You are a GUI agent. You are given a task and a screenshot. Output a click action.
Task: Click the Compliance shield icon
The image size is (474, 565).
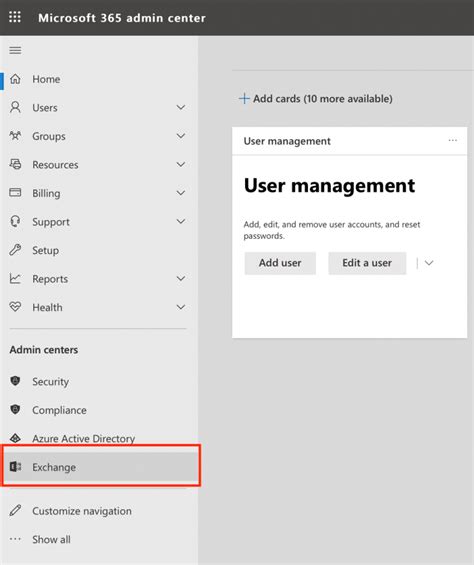[15, 409]
